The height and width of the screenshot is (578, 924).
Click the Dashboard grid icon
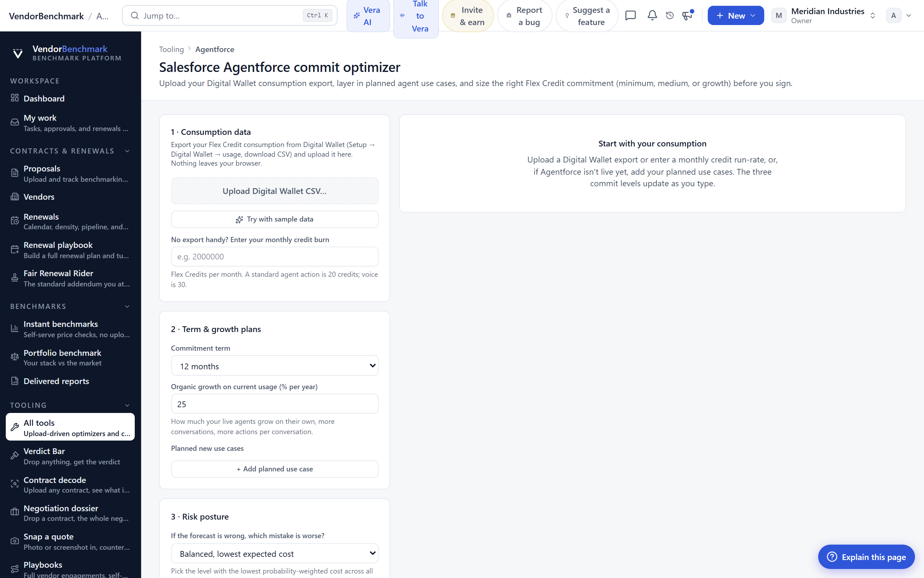coord(14,98)
